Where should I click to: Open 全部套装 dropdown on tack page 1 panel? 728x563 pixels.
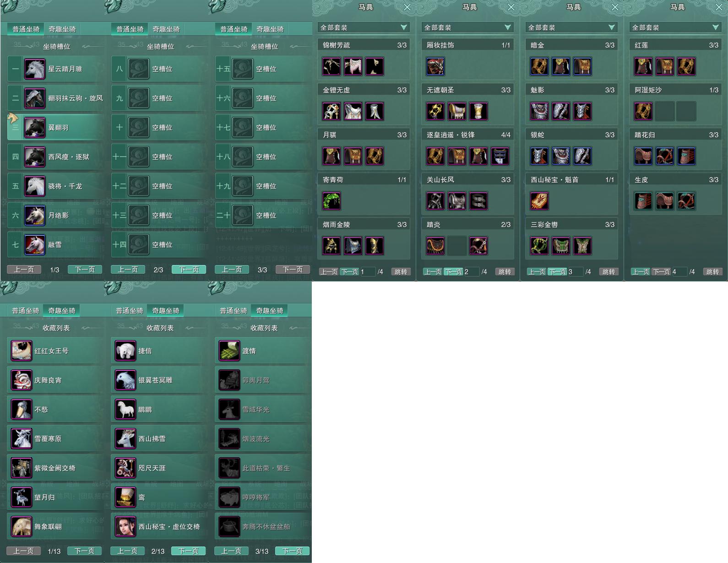pyautogui.click(x=364, y=27)
